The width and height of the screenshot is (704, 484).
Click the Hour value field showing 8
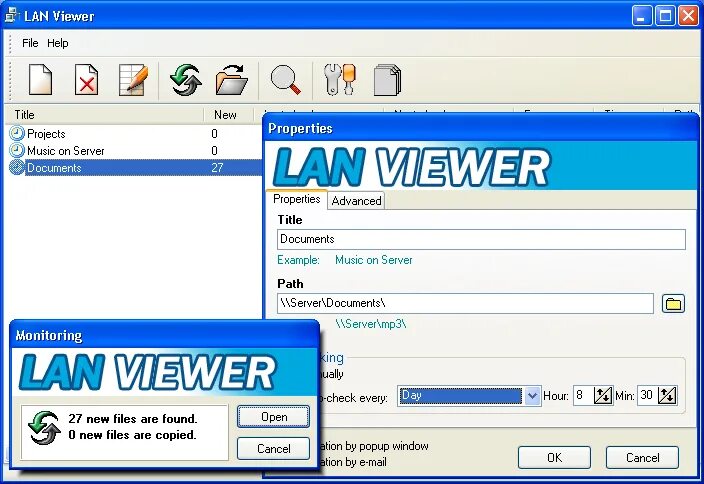click(x=584, y=396)
